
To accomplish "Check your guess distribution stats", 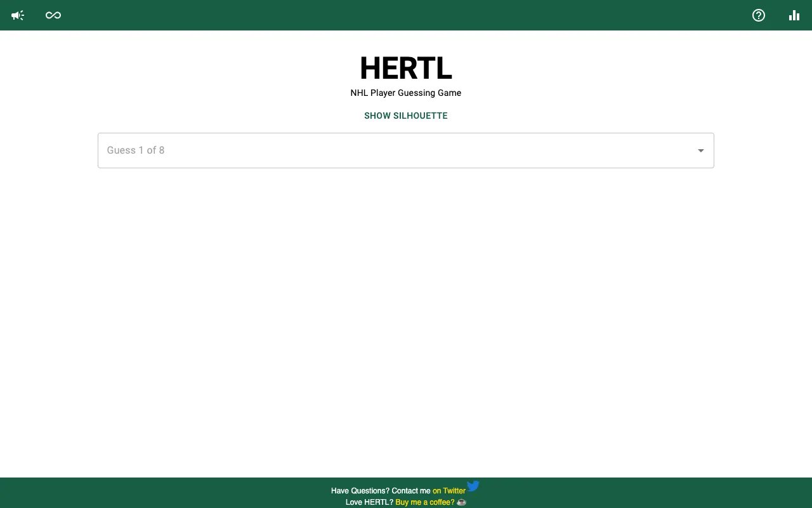I will (x=794, y=15).
